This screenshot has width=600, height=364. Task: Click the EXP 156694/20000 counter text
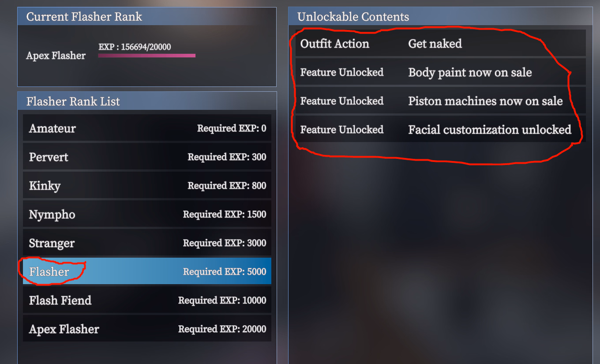tap(135, 47)
